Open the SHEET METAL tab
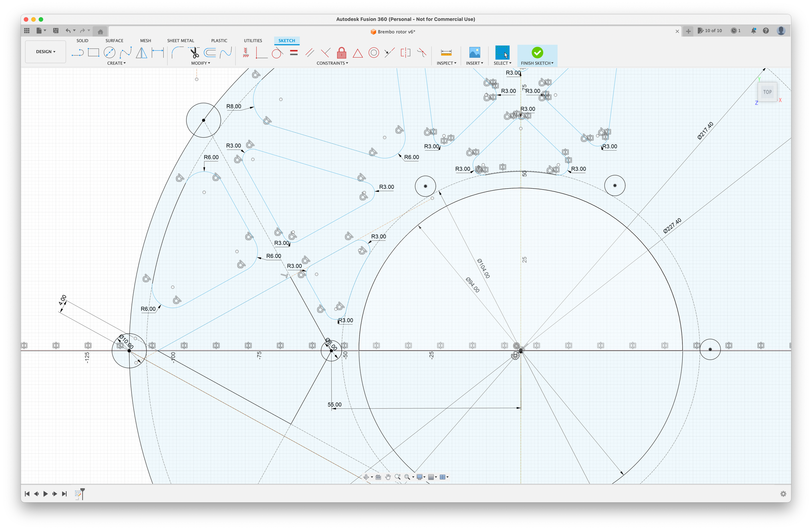Screen dimensions: 812x530 [181, 41]
